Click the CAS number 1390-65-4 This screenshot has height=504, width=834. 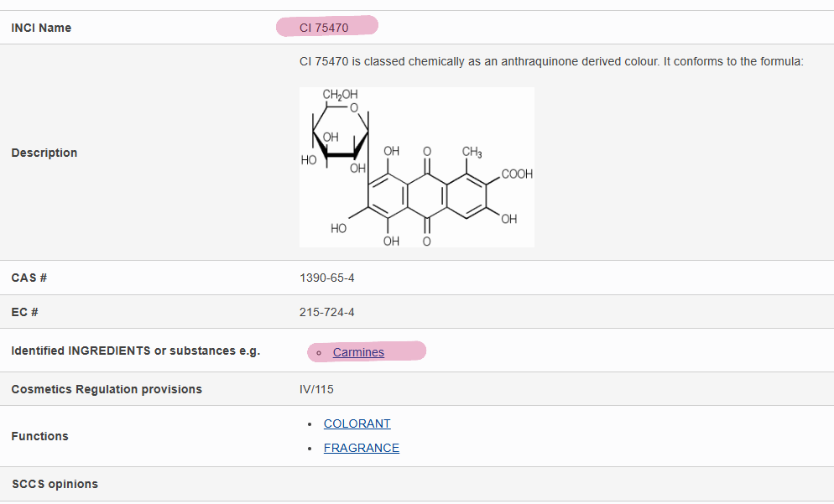tap(326, 278)
